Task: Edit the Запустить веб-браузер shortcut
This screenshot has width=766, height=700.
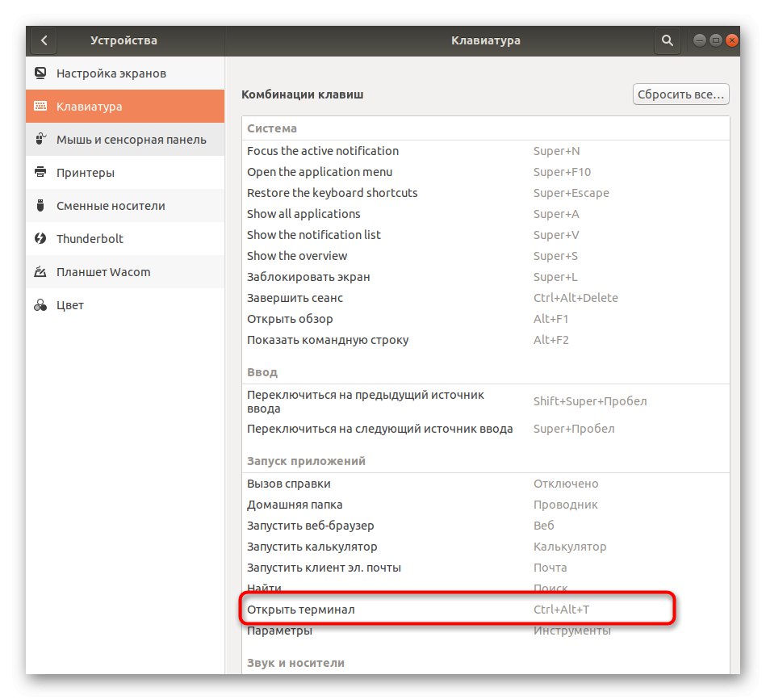Action: (484, 526)
